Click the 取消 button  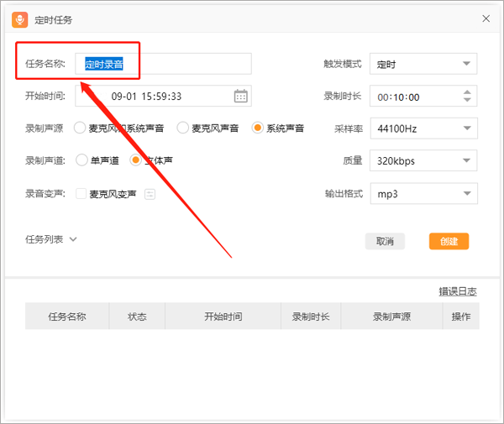(x=385, y=241)
